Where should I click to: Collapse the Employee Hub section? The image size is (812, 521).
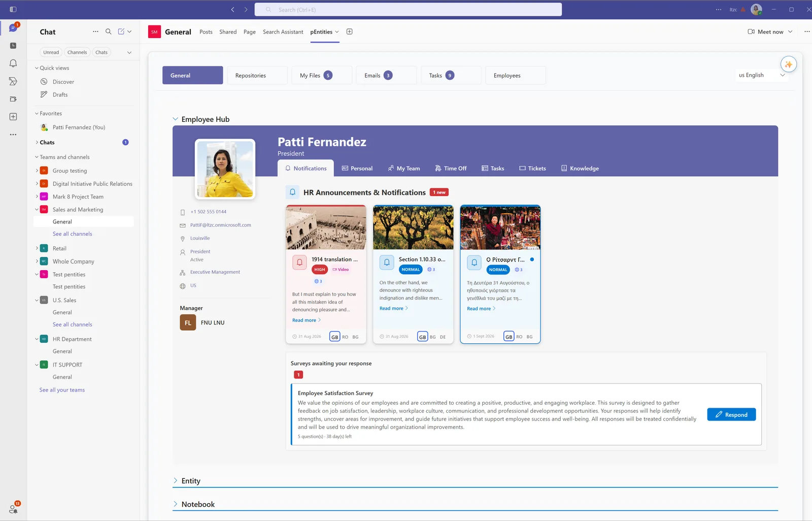pos(176,119)
